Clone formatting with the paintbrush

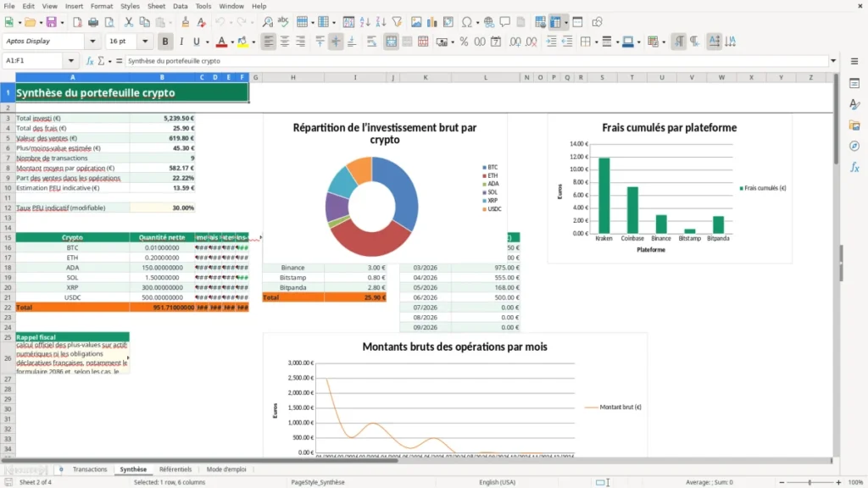click(185, 22)
